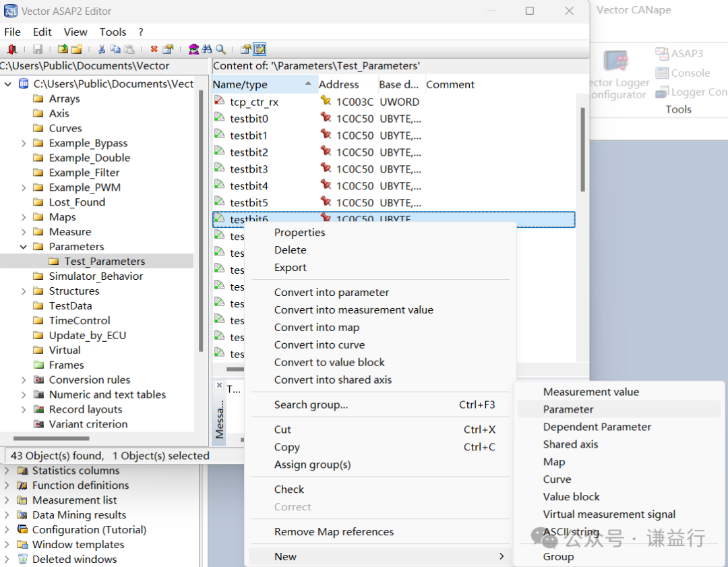Image resolution: width=728 pixels, height=567 pixels.
Task: Click the hand-over-sheet icon left of the notepad icon
Action: coord(245,49)
